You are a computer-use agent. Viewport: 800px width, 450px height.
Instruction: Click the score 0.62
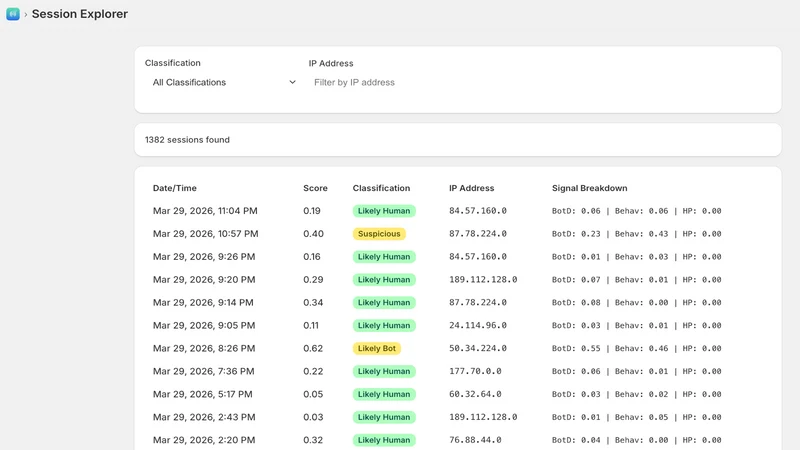tap(313, 348)
